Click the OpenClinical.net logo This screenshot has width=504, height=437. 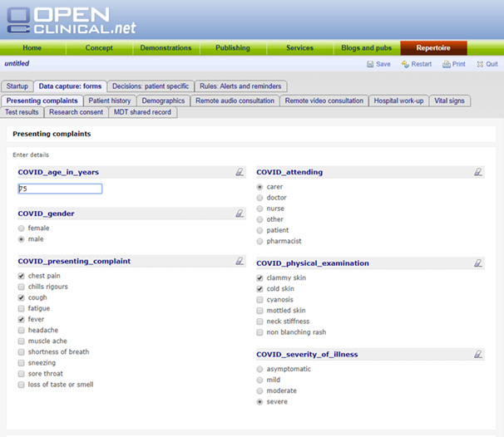pos(72,21)
